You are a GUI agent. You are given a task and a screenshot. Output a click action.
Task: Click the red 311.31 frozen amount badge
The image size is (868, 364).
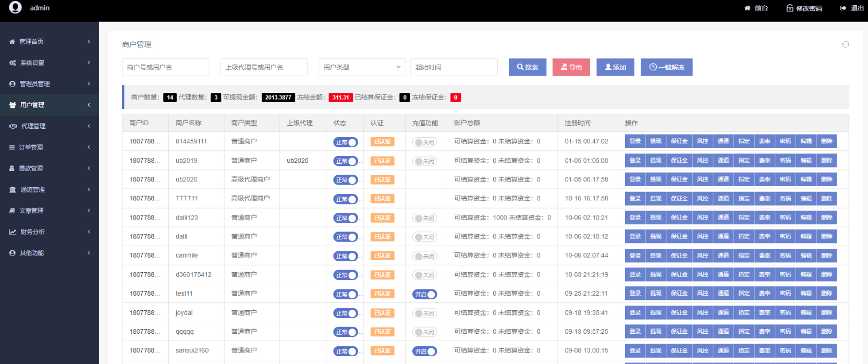coord(340,98)
